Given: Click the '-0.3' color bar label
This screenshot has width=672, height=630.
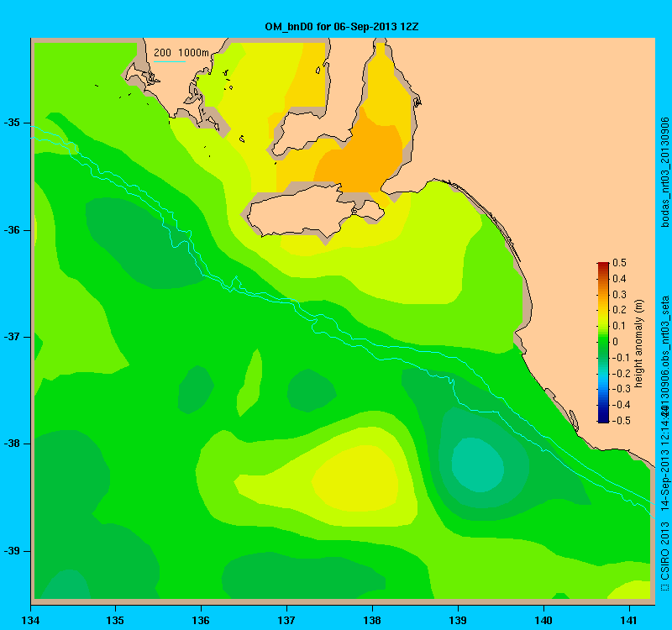Looking at the screenshot, I should point(620,389).
